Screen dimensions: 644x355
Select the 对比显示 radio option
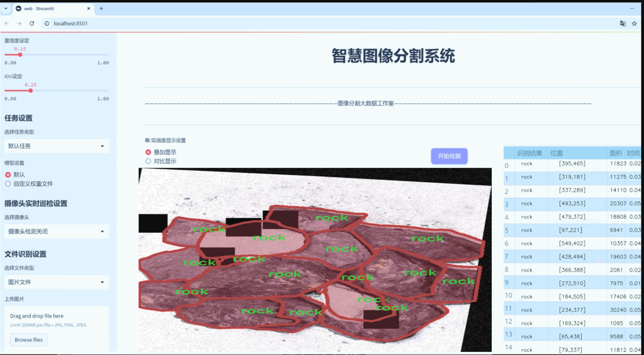tap(148, 161)
